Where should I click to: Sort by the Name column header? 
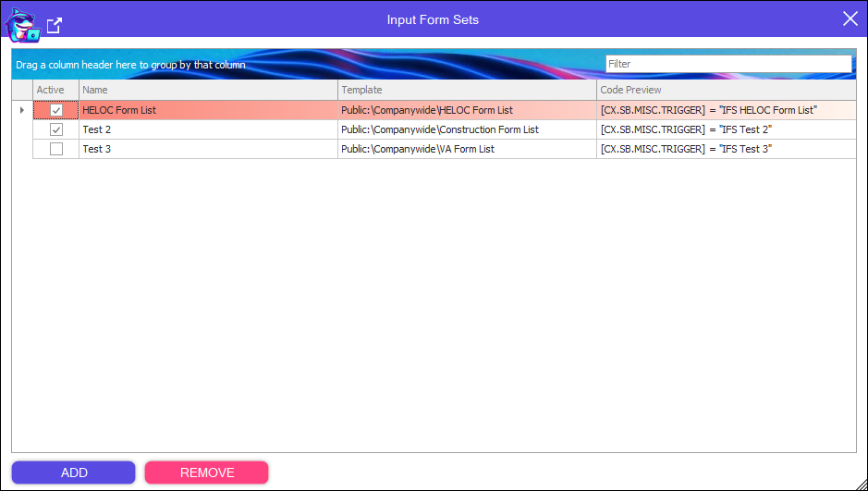point(208,90)
